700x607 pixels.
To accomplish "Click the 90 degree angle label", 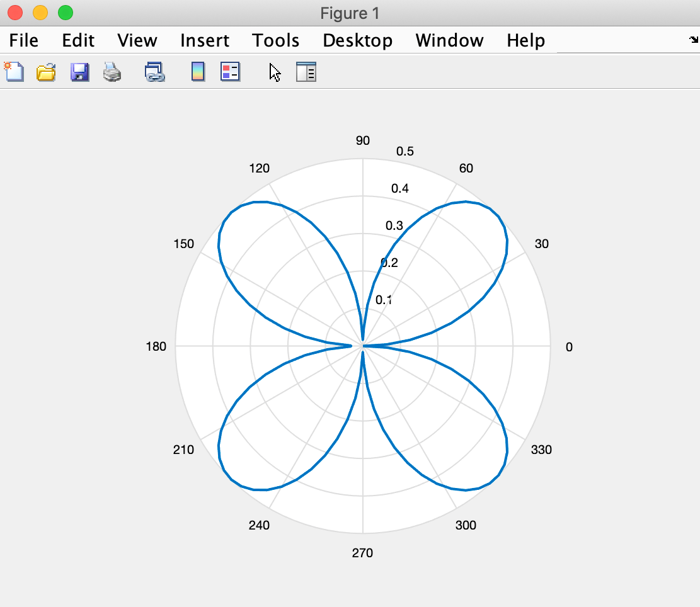I will point(362,140).
